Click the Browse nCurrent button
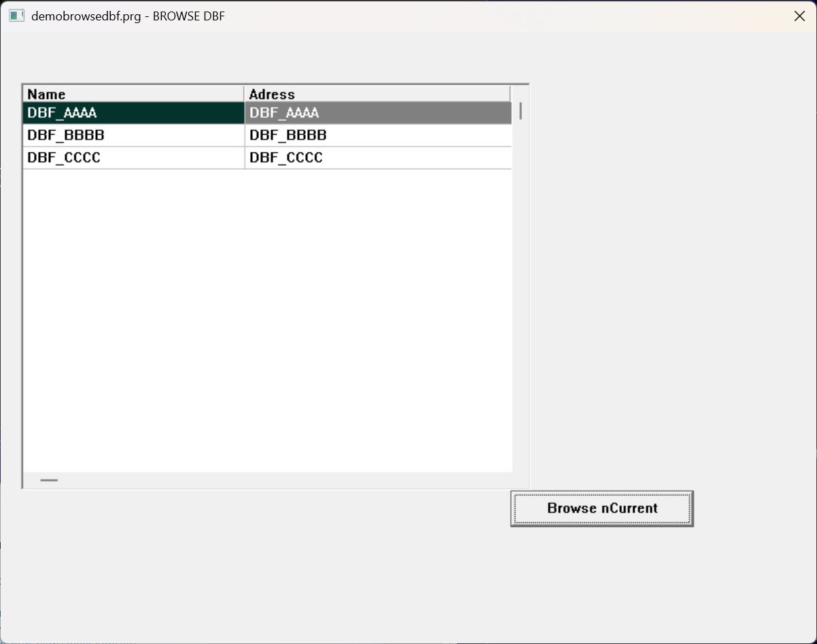Image resolution: width=817 pixels, height=644 pixels. tap(602, 508)
